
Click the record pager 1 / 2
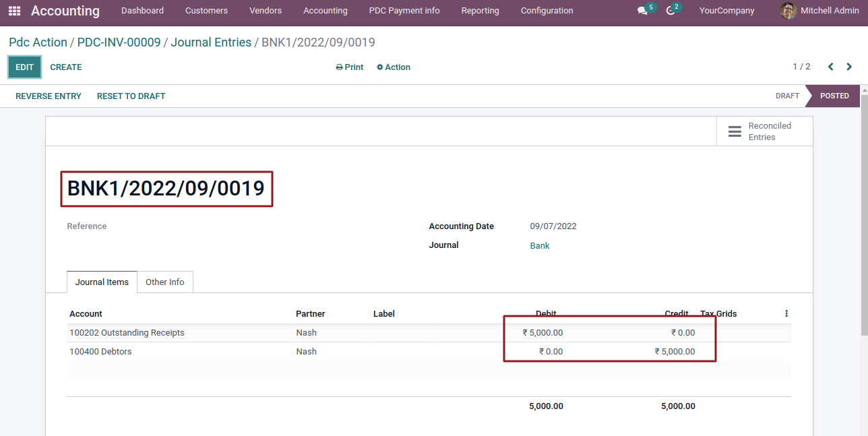point(801,67)
